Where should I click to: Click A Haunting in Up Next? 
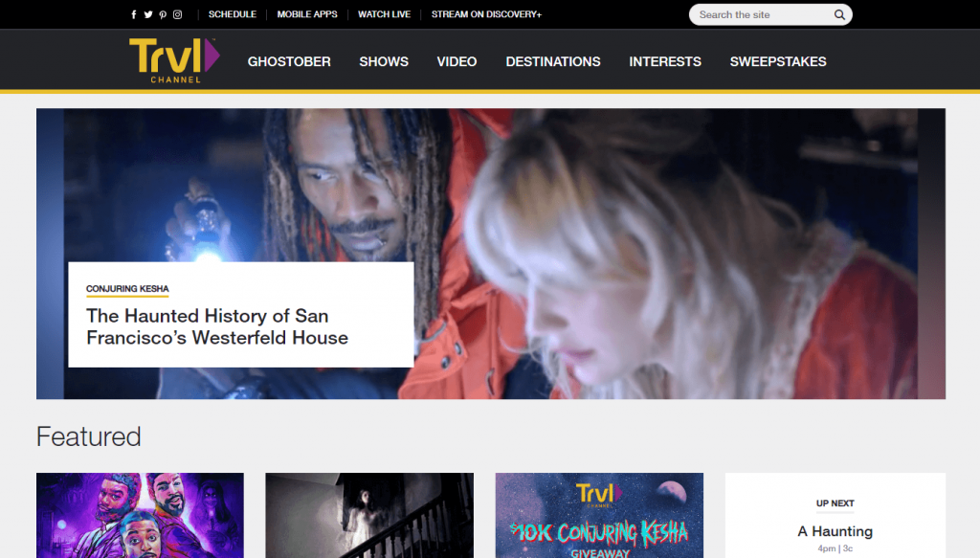(x=835, y=531)
